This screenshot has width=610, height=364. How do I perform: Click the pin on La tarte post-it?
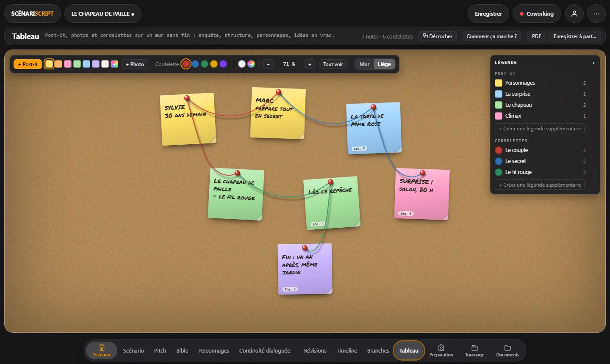(x=373, y=107)
